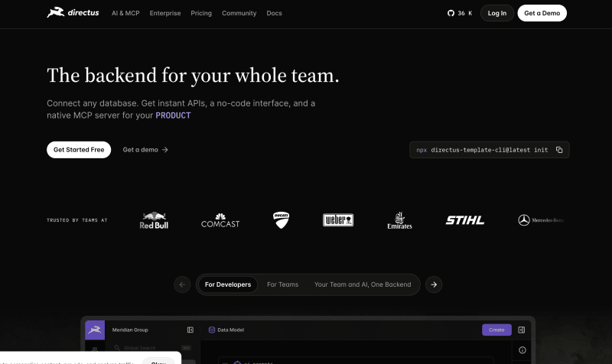612x364 pixels.
Task: Click the Meridian Group project name
Action: click(130, 330)
